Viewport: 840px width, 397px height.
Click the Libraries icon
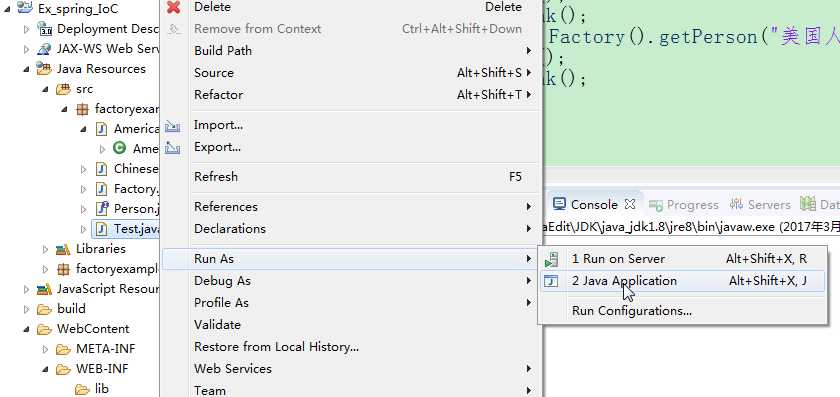click(x=63, y=249)
